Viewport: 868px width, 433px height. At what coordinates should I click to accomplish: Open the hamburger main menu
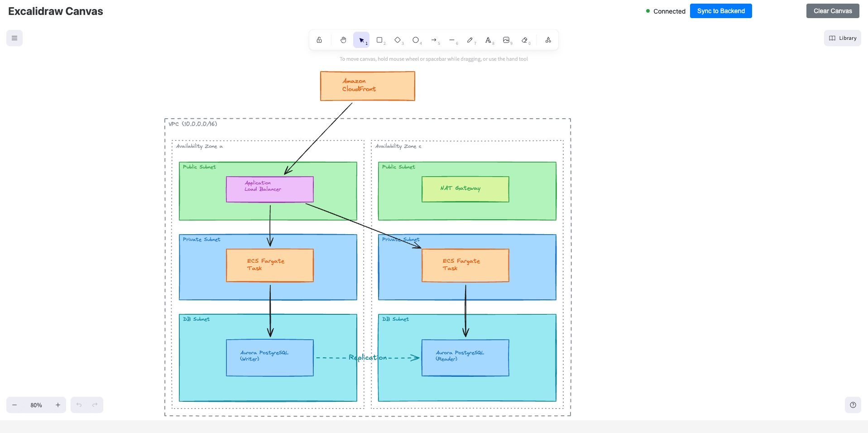[x=14, y=38]
